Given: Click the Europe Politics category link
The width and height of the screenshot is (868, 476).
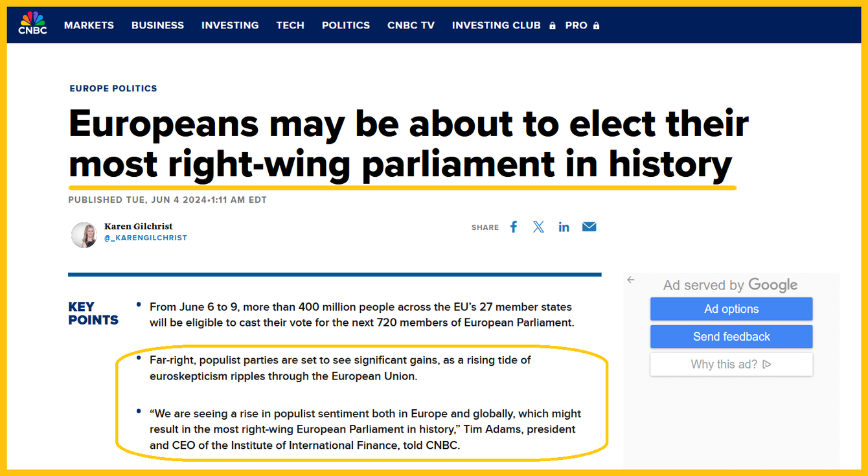Looking at the screenshot, I should pos(113,88).
